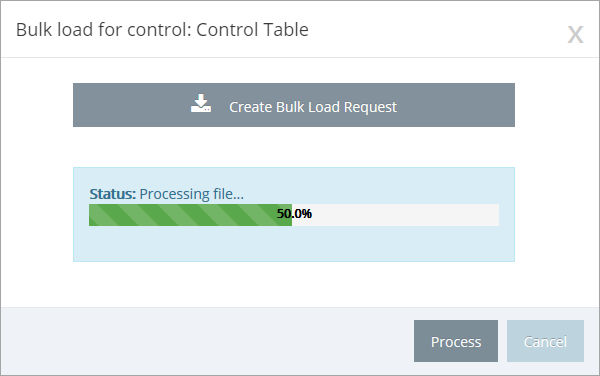Cancel the bulk load dialog

coord(545,341)
